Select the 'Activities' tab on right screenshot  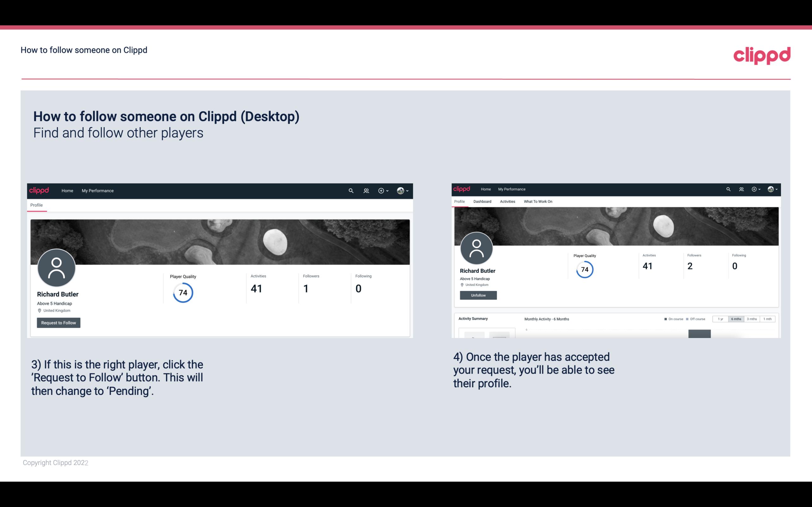pos(506,202)
